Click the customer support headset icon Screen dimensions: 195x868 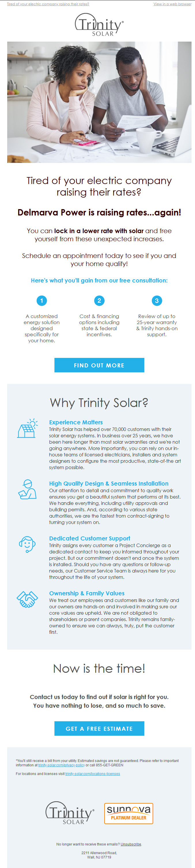point(27,544)
